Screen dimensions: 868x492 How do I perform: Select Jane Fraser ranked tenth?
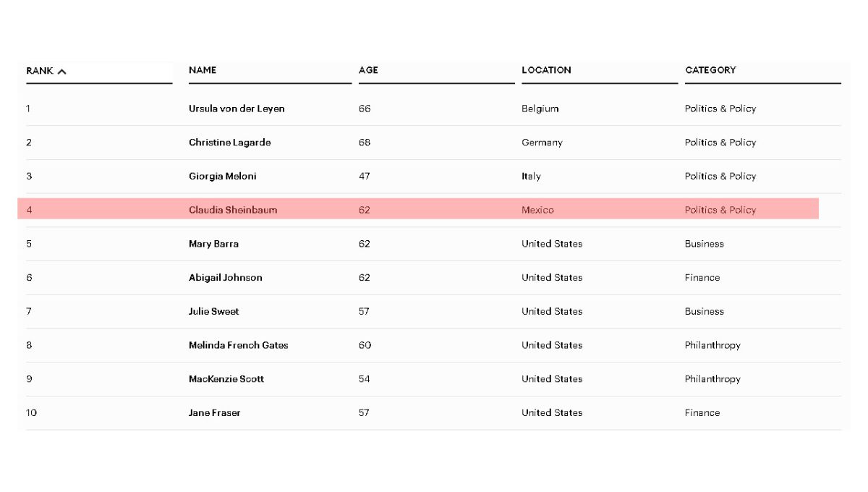(x=215, y=413)
